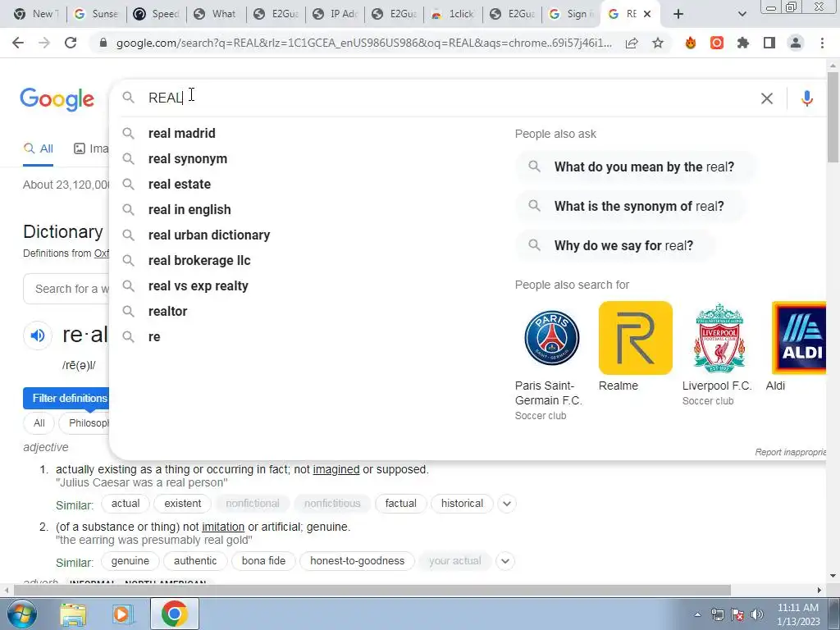This screenshot has height=630, width=840.
Task: Select suggestion 'real synonym'
Action: click(x=188, y=158)
